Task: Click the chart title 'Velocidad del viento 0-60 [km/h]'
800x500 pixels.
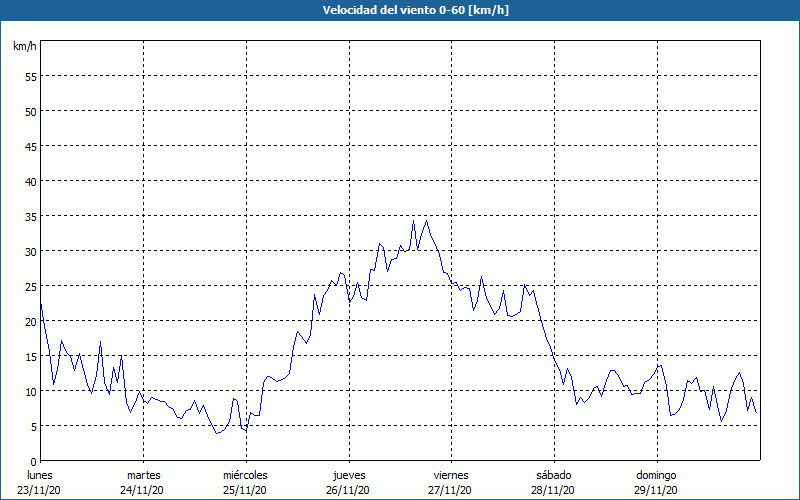Action: (x=416, y=10)
